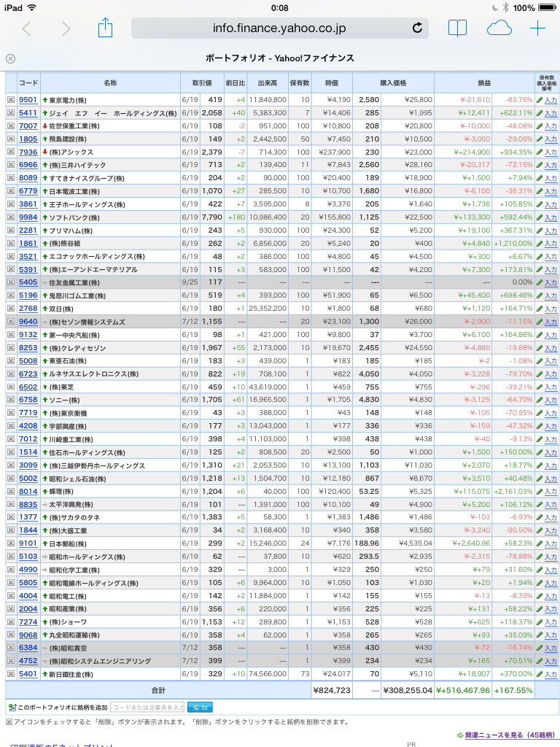Viewport: 560px width, 747px height.
Task: Edit holdings pencil icon for 1377 row
Action: pos(540,517)
